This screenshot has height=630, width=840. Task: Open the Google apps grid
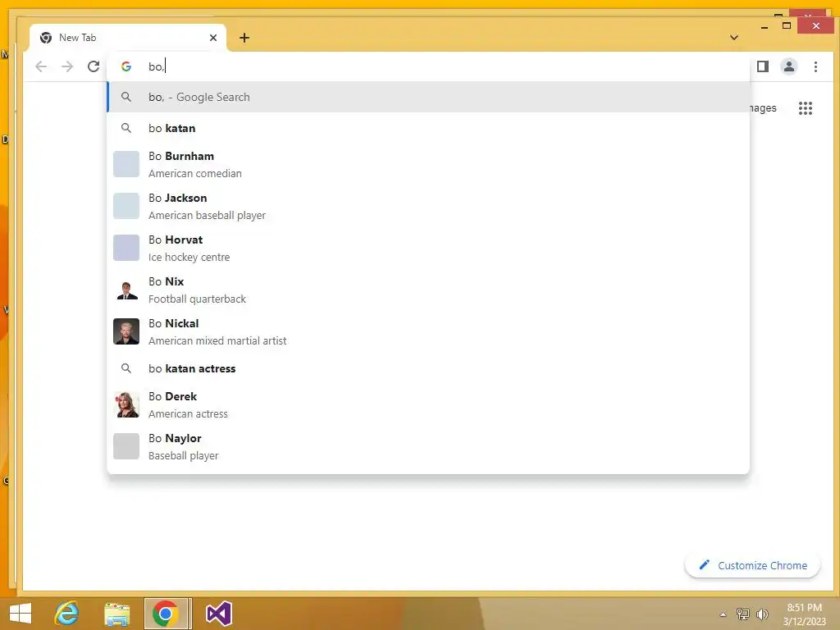coord(806,108)
